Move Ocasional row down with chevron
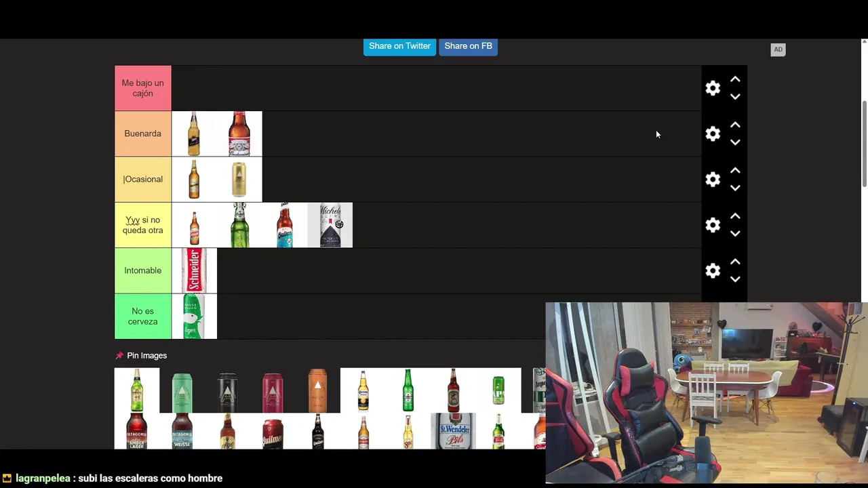The image size is (868, 488). (x=735, y=188)
